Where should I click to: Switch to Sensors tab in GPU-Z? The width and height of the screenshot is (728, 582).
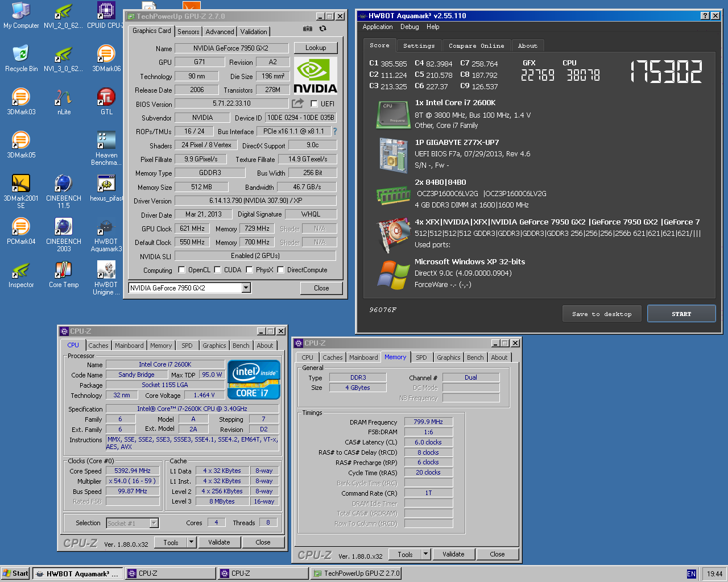point(188,32)
